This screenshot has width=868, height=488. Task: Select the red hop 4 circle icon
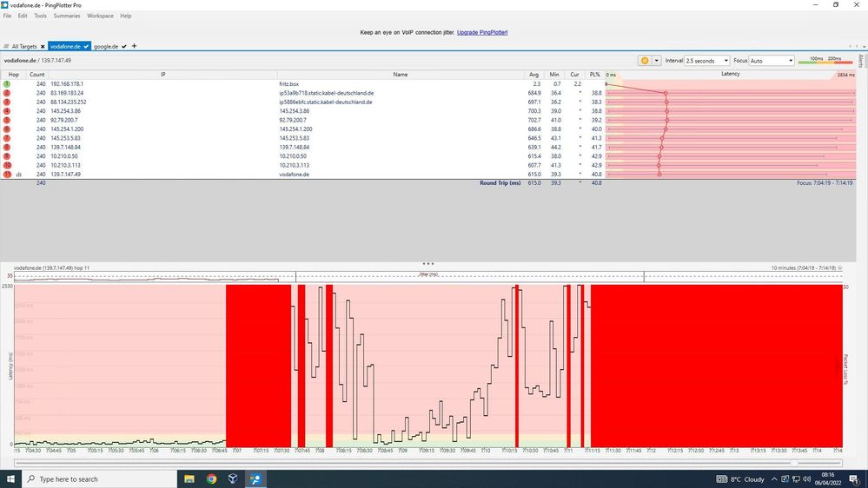coord(7,111)
